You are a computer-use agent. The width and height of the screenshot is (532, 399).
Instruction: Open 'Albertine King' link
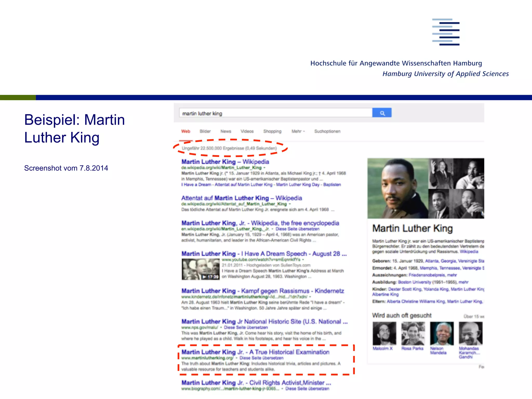(x=385, y=294)
